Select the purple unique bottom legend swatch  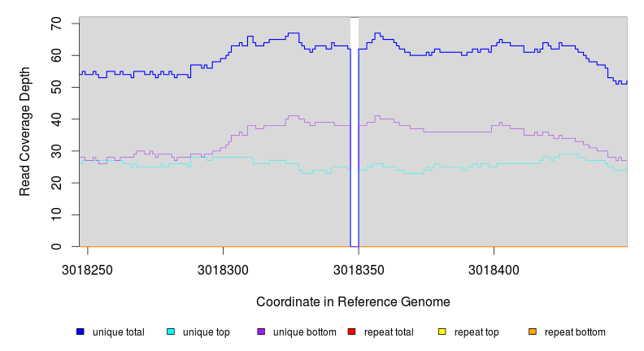(261, 331)
